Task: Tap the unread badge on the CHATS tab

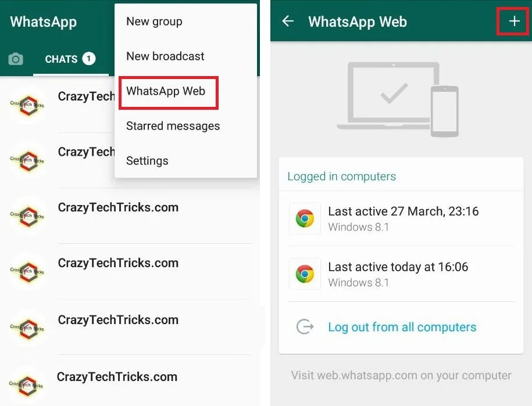Action: point(88,59)
